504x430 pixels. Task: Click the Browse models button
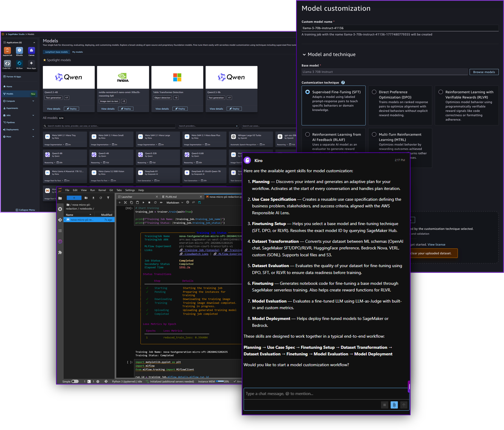[484, 72]
